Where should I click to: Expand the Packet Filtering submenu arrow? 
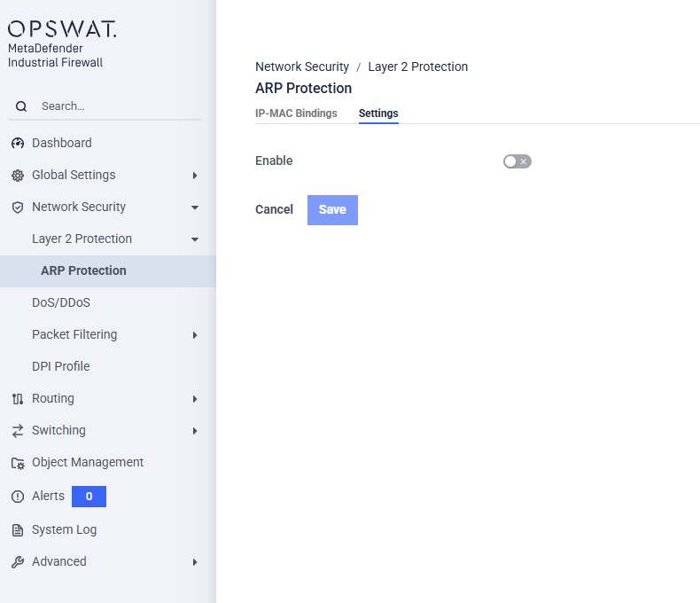click(195, 335)
